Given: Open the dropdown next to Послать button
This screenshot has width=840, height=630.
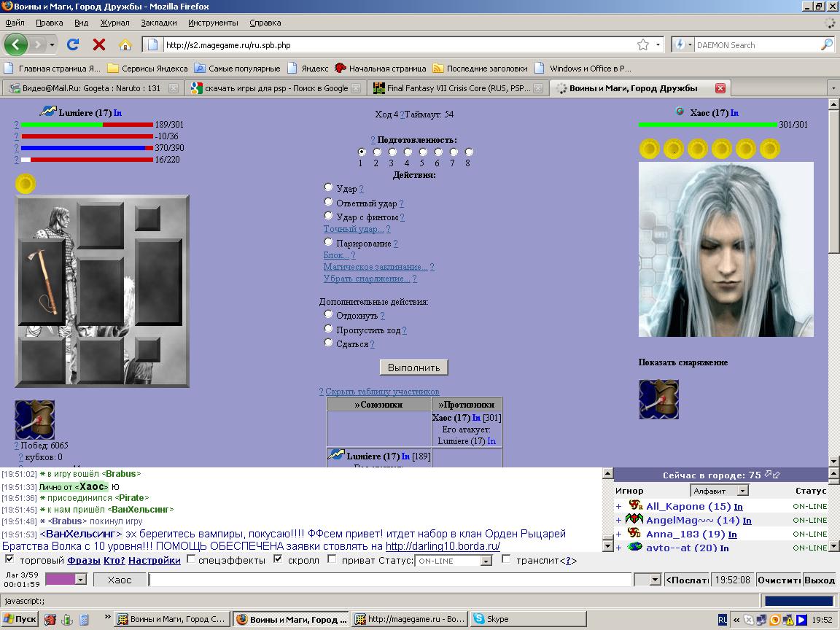Looking at the screenshot, I should pyautogui.click(x=654, y=580).
